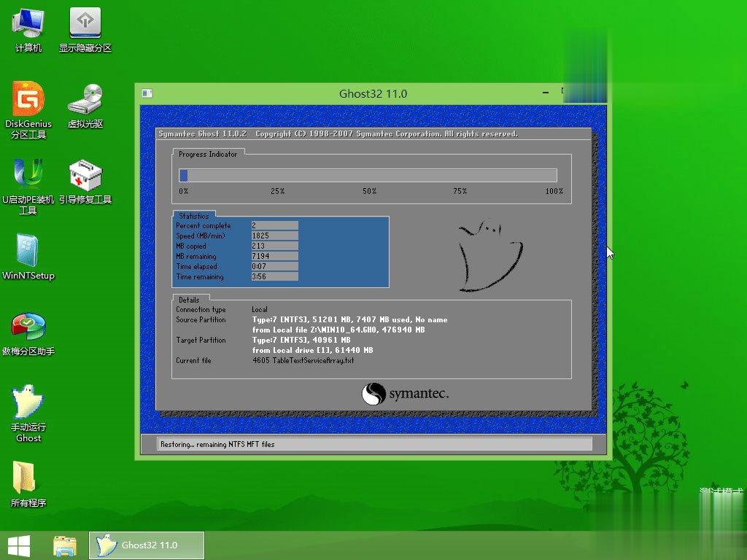The height and width of the screenshot is (560, 747).
Task: Open the 所有程序 folder icon
Action: [x=28, y=484]
